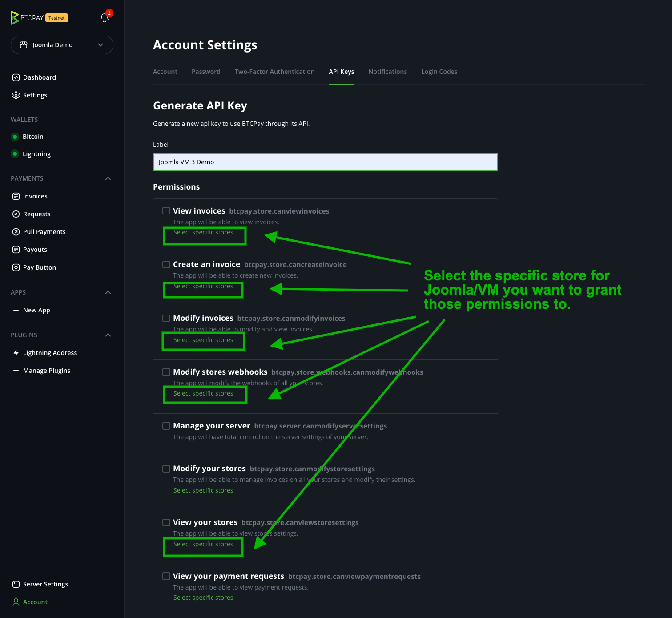Open the Lightning Address plugin

pos(50,352)
